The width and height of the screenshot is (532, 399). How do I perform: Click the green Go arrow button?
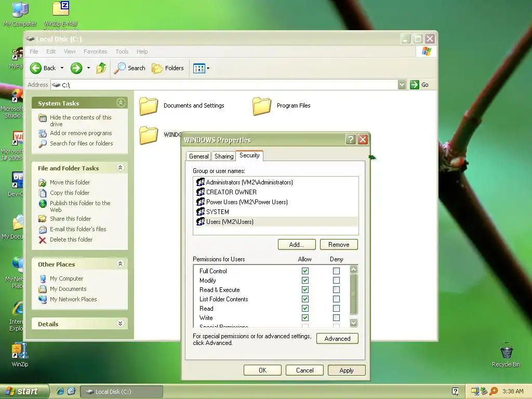414,85
